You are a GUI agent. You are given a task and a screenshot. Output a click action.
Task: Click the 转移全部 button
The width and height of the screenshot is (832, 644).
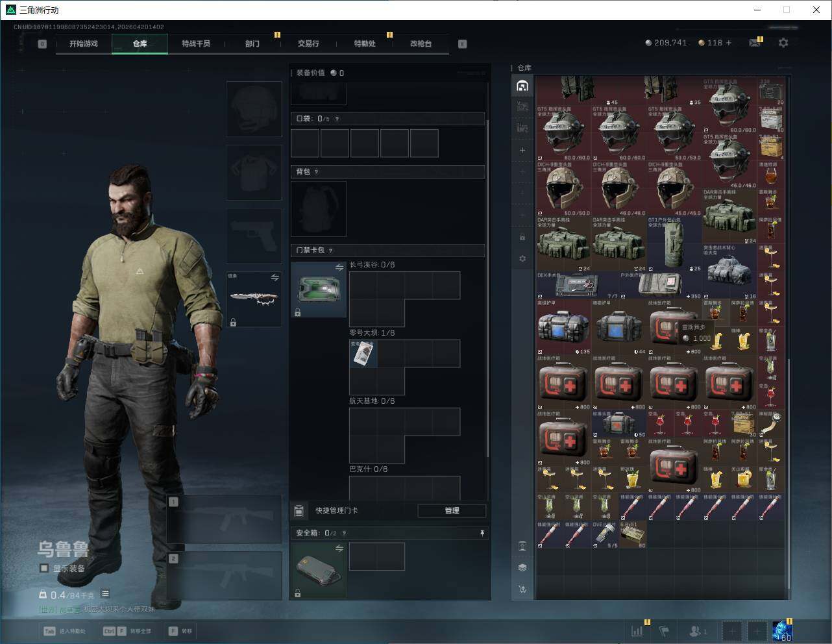[128, 631]
